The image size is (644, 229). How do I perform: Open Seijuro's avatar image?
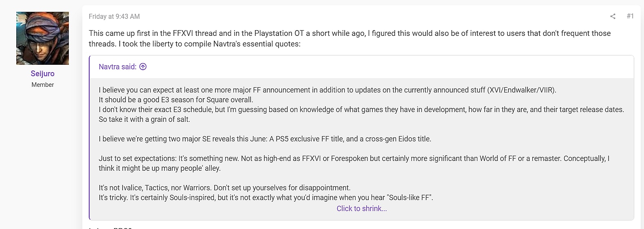pos(42,38)
